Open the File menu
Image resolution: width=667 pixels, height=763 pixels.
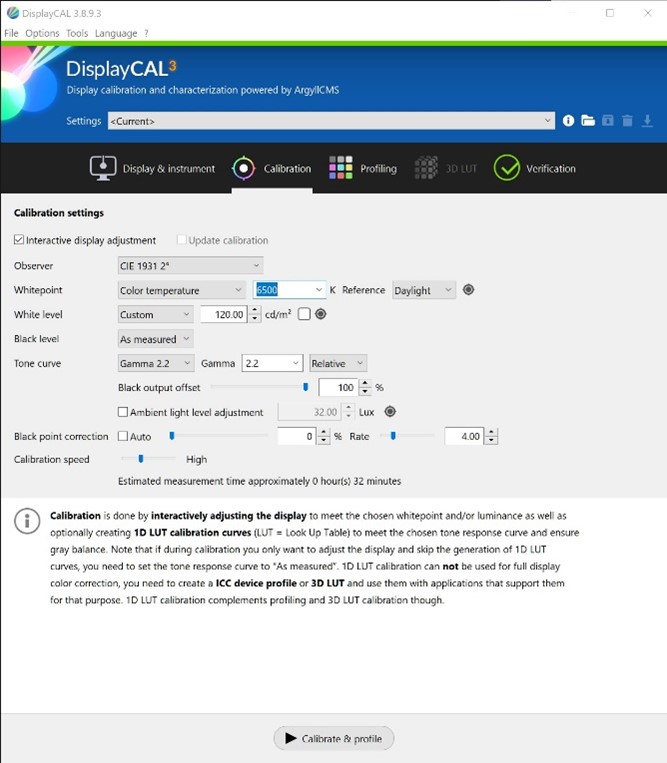(x=11, y=33)
